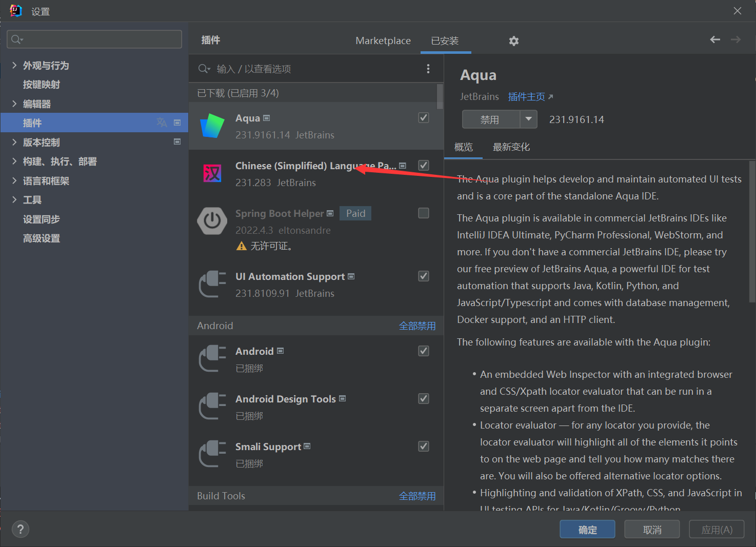Select the 概览 tab
The image size is (756, 547).
[464, 147]
